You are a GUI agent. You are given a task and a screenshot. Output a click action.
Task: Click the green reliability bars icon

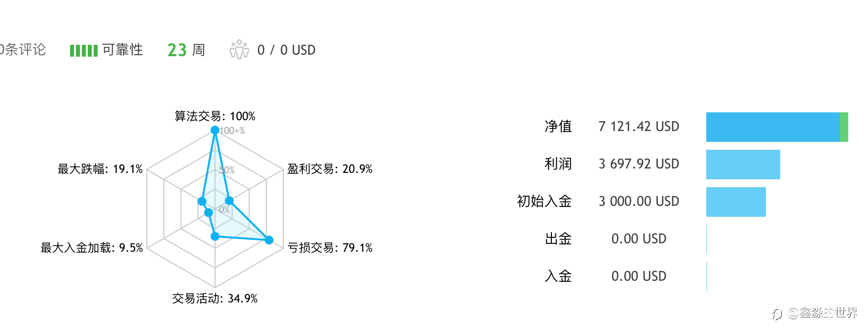[83, 50]
